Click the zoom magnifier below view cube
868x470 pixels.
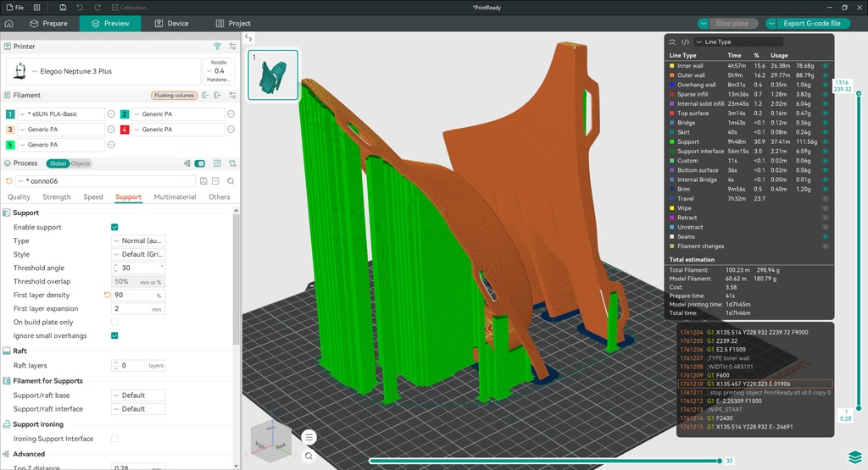coord(309,456)
